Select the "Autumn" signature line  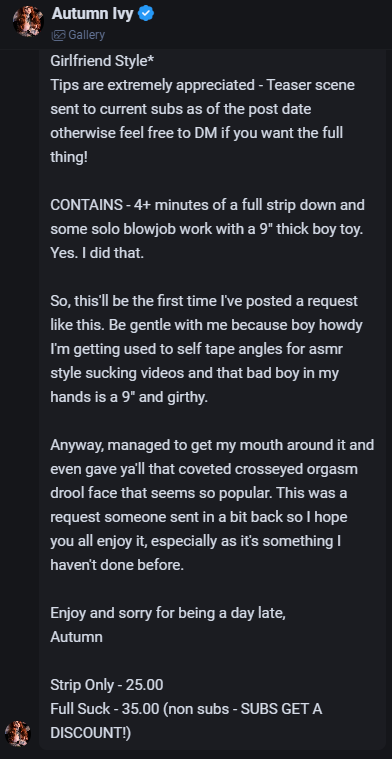pyautogui.click(x=76, y=637)
